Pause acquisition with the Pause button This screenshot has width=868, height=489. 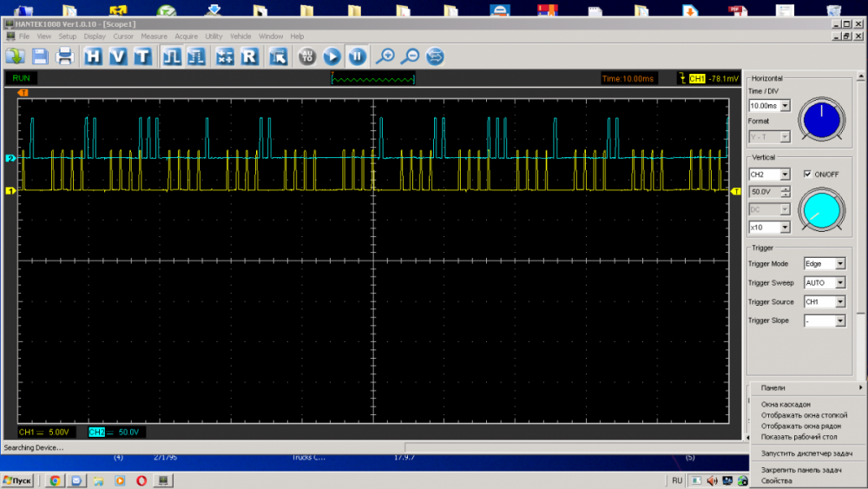coord(357,56)
